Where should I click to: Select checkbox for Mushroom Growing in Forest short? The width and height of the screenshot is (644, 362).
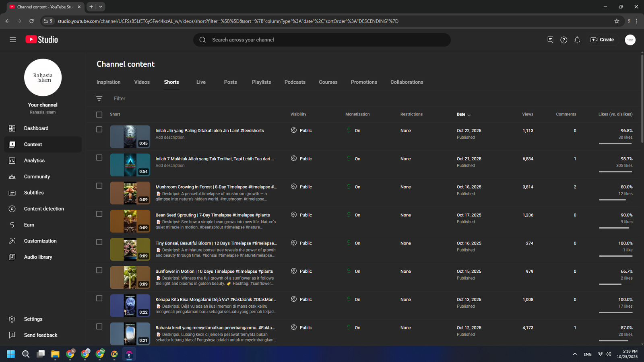point(99,186)
